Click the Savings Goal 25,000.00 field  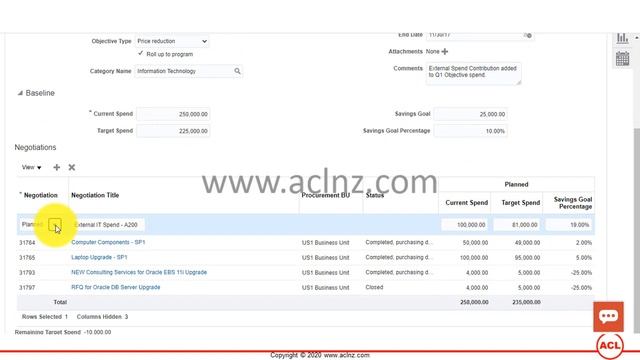coord(470,114)
